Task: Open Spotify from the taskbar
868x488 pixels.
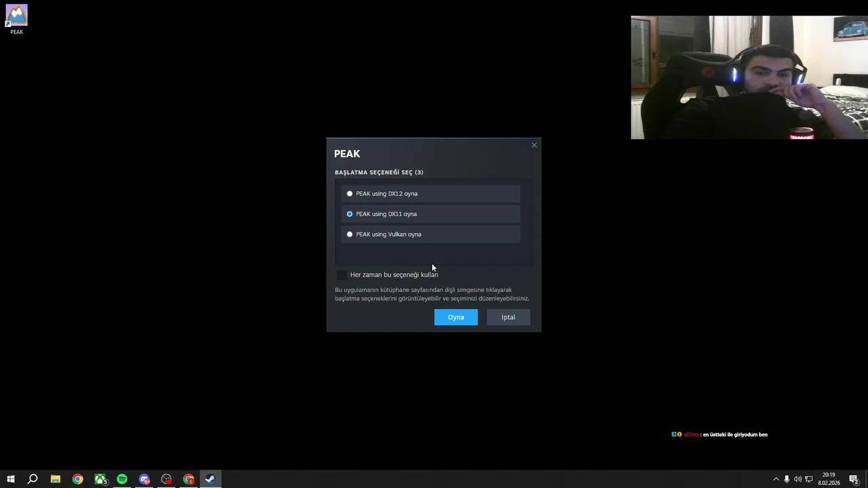Action: click(x=122, y=479)
